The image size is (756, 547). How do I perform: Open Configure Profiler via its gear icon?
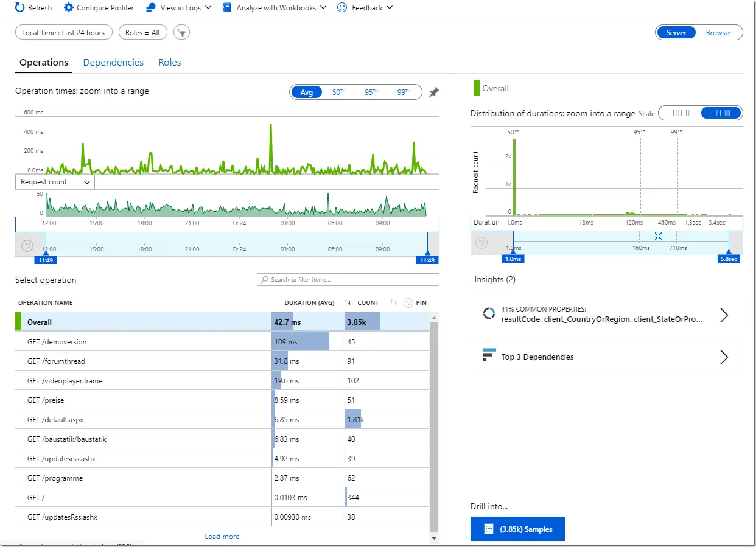pos(68,8)
